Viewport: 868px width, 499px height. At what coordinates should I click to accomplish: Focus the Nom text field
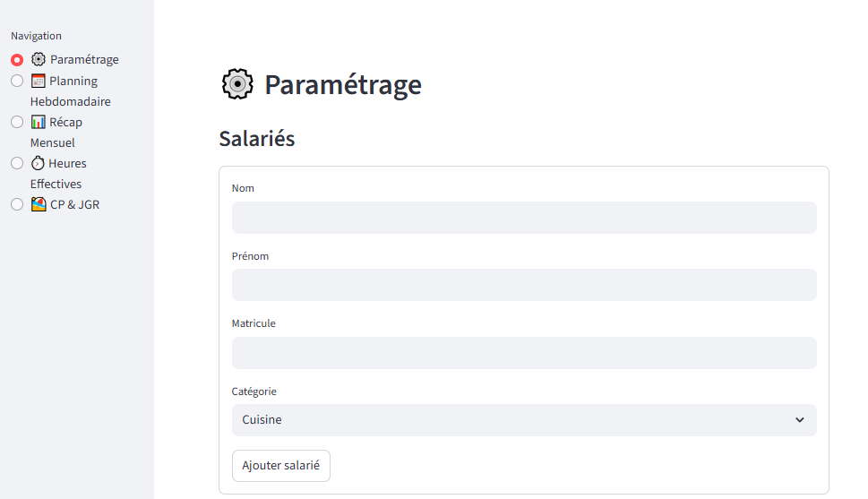coord(524,218)
